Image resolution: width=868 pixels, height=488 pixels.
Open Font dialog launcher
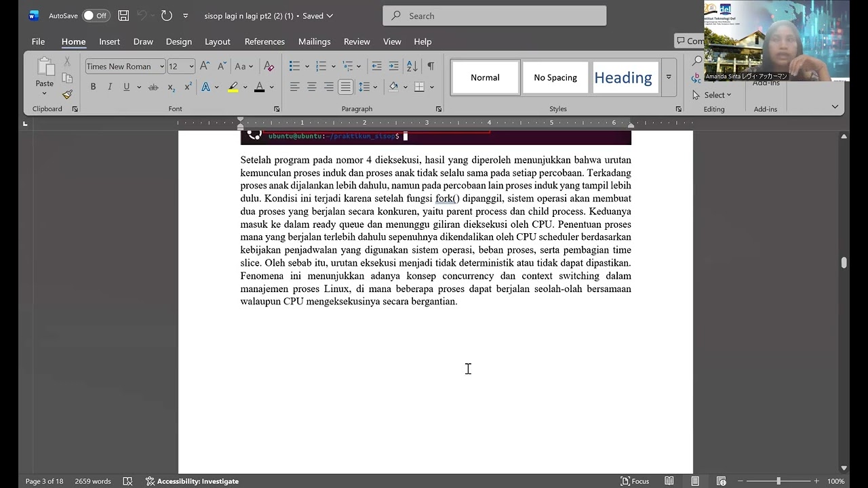(x=277, y=109)
